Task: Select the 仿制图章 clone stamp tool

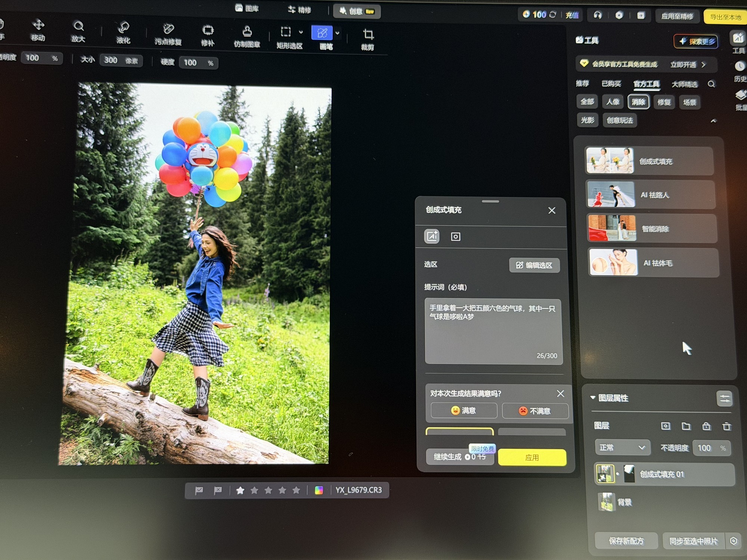Action: [x=247, y=37]
